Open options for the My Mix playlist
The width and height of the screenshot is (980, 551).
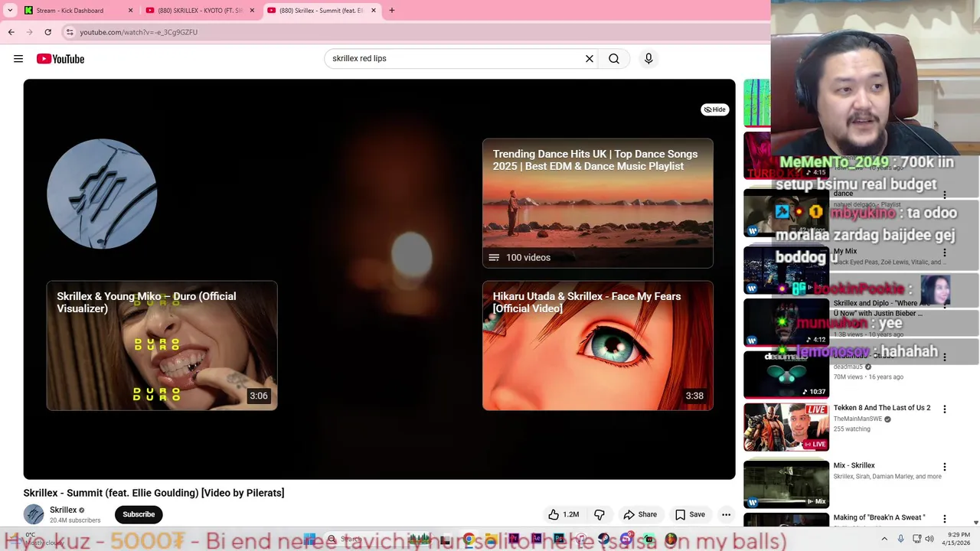tap(944, 253)
